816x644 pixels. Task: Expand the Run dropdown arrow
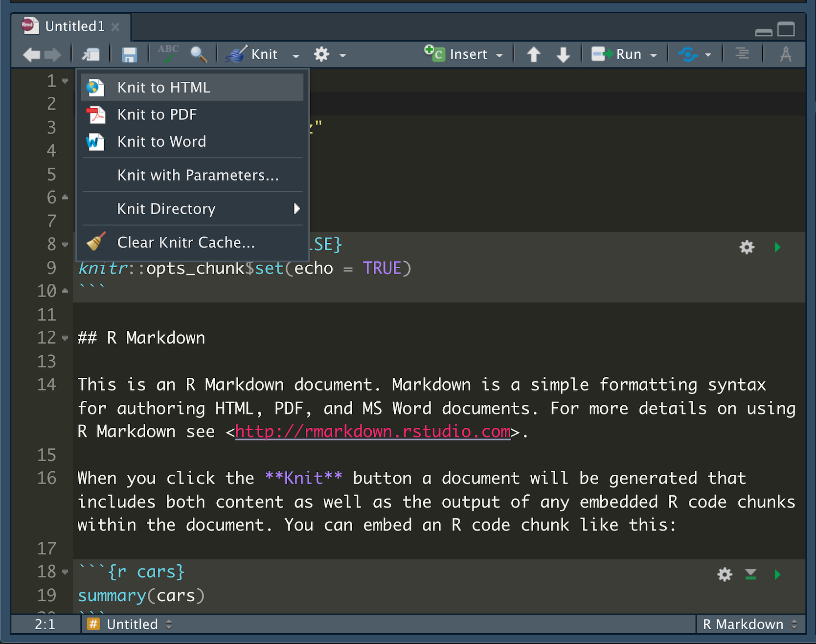point(654,55)
